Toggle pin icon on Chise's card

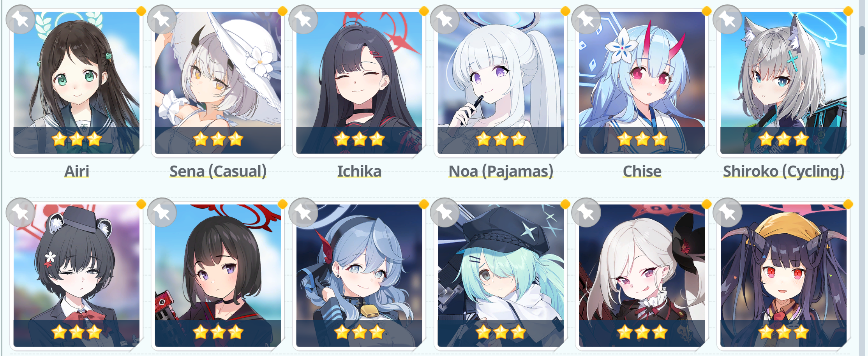(x=586, y=19)
